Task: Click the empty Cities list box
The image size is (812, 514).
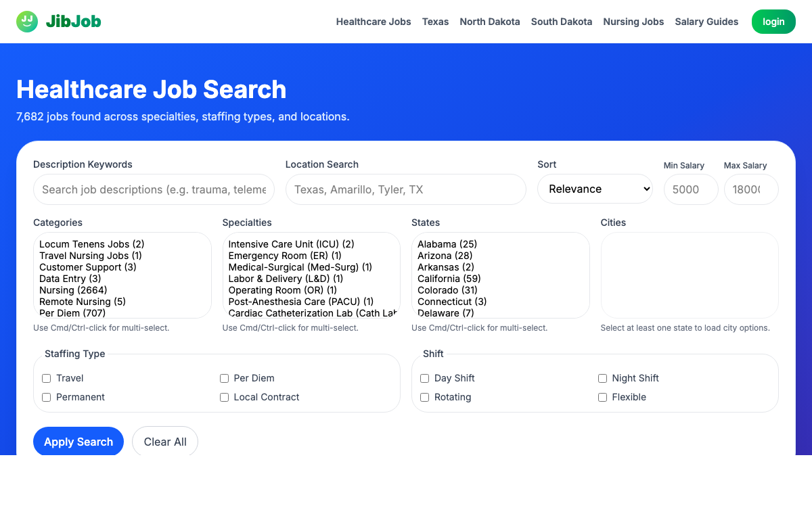Action: click(690, 275)
